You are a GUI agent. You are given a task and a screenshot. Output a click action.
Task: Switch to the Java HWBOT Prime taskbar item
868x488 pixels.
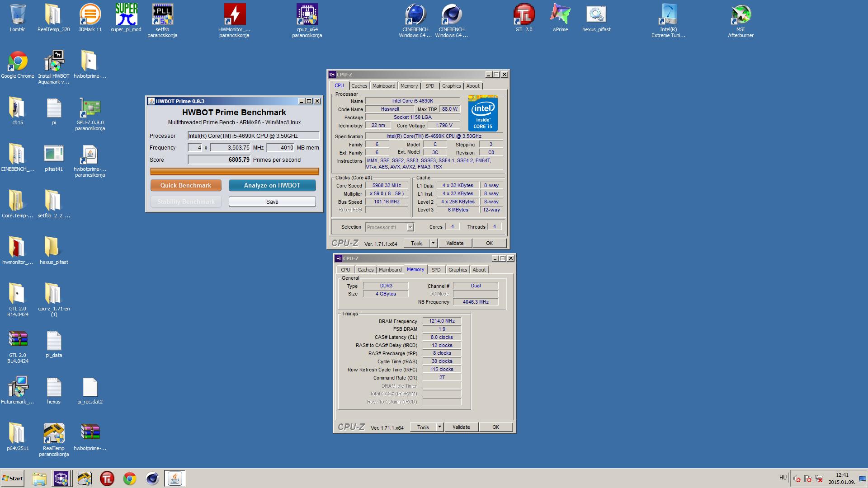coord(175,479)
